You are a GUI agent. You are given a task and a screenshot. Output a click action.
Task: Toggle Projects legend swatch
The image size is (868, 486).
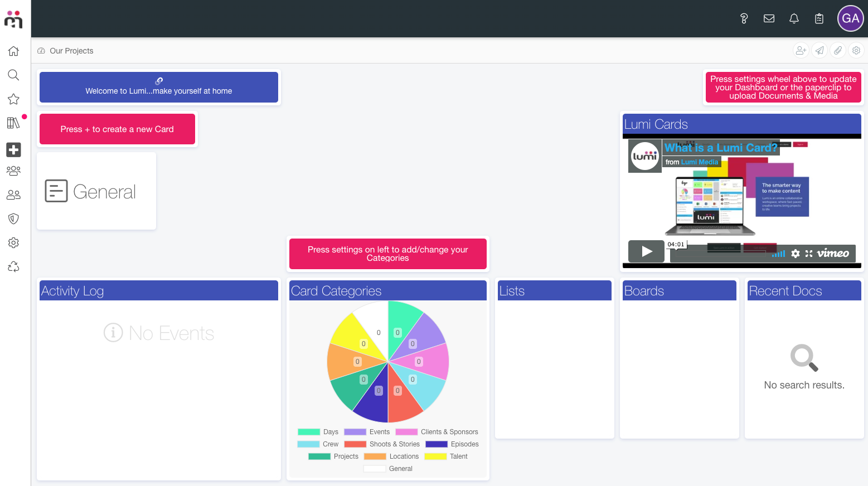point(319,456)
